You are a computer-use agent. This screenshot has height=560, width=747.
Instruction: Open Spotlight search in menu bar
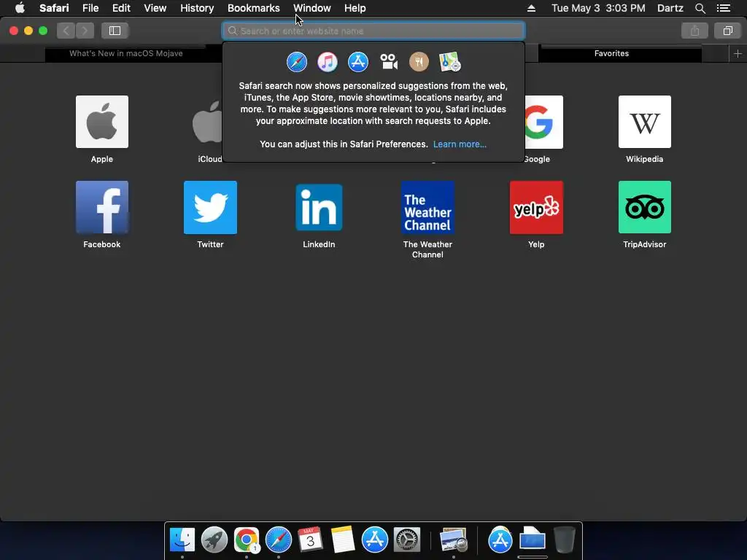coord(700,8)
